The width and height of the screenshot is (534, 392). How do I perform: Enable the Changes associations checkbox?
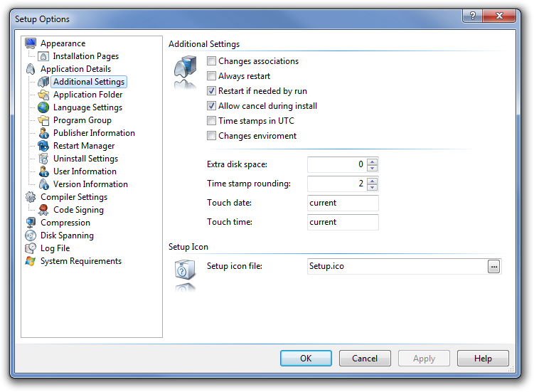[211, 61]
